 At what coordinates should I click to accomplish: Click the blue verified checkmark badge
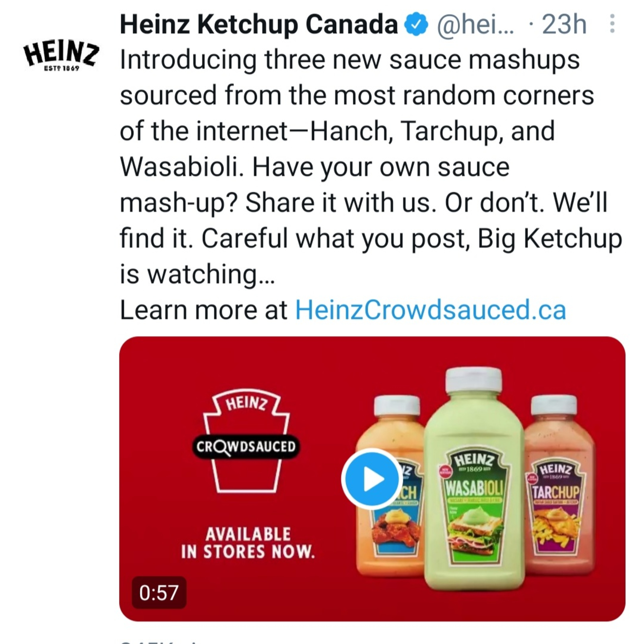click(x=416, y=24)
